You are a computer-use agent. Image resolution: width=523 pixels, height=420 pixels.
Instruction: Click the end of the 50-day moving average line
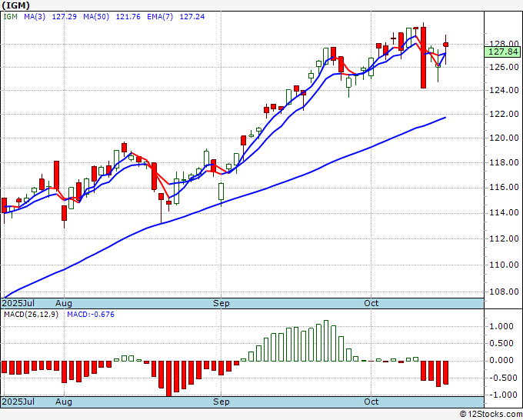click(x=445, y=118)
